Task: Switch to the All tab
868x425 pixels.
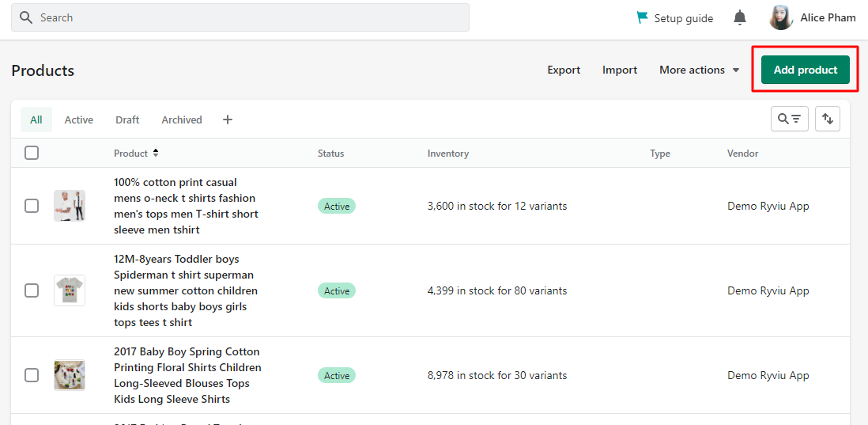Action: (x=36, y=120)
